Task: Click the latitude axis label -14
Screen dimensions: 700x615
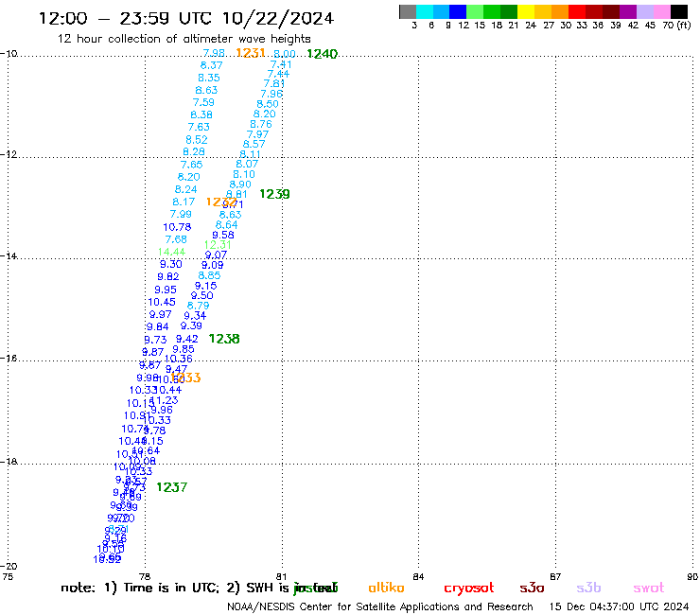Action: 9,256
